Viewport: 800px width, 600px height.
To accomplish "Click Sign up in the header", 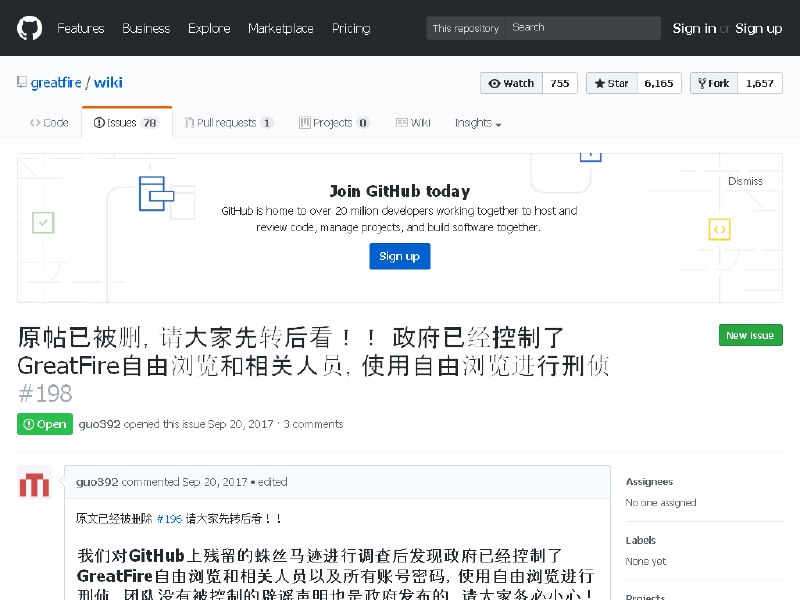I will coord(759,29).
